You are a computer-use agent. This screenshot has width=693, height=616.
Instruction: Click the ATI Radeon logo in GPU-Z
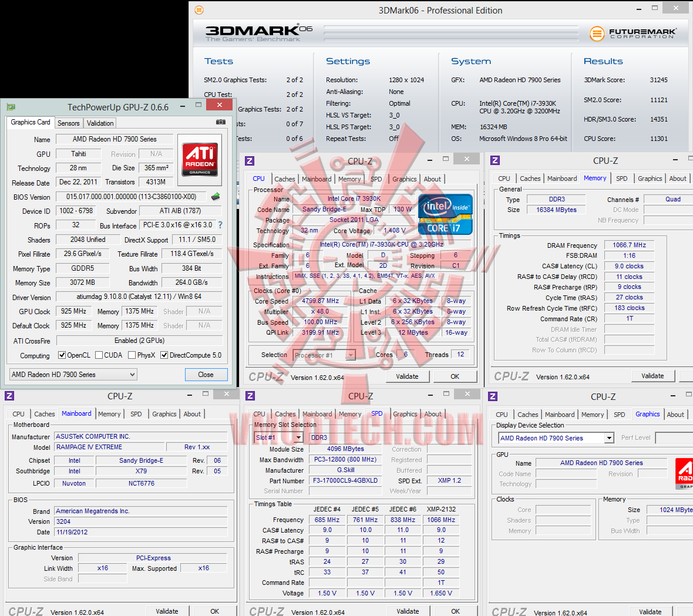[200, 160]
